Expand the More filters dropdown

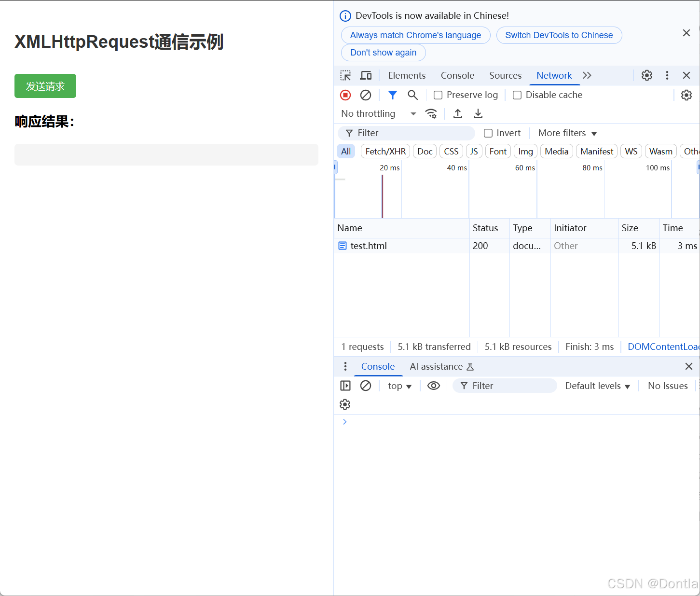coord(567,133)
